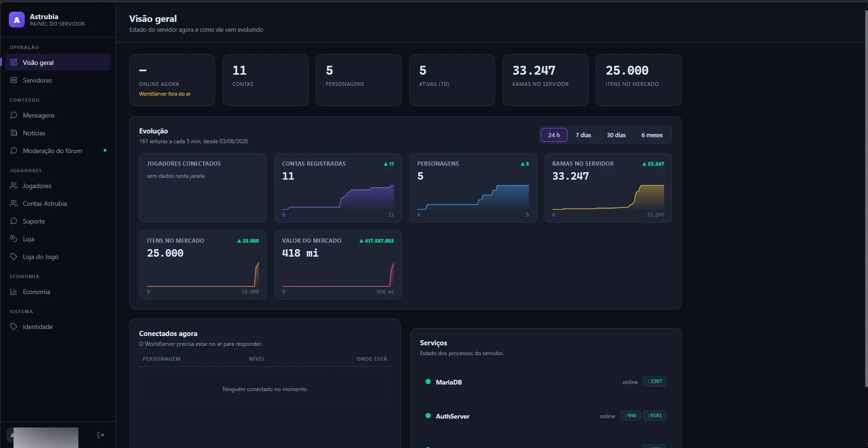
Task: Click the logout icon at sidebar bottom
Action: coord(100,435)
